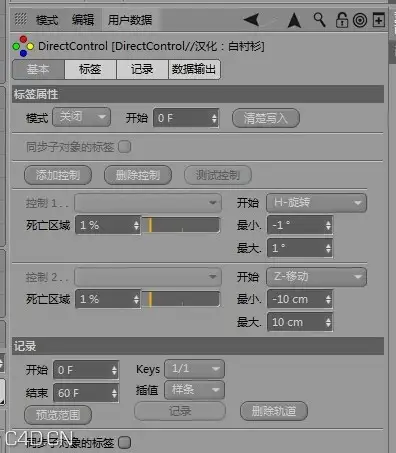
Task: Click the magnifier search icon
Action: pyautogui.click(x=319, y=20)
